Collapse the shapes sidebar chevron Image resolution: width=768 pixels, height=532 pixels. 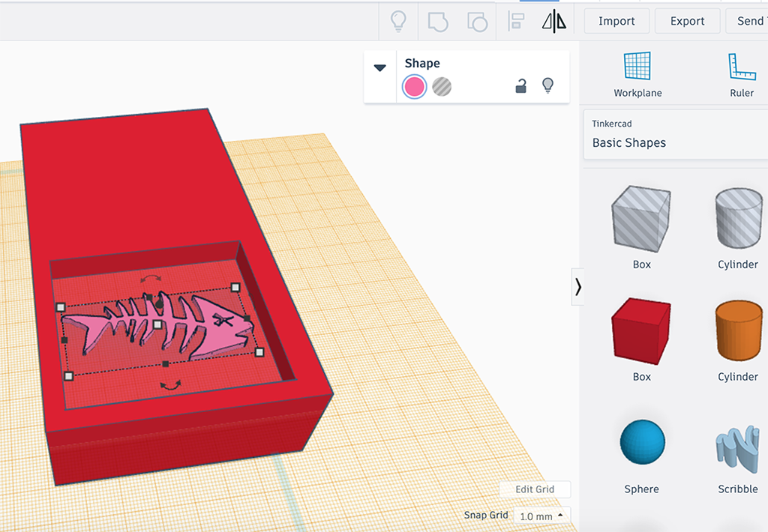click(x=578, y=287)
